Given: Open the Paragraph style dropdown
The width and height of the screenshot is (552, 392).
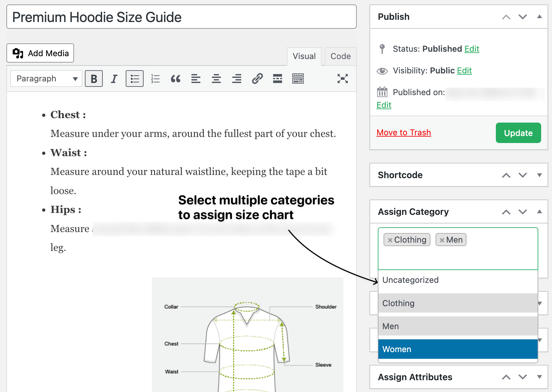Looking at the screenshot, I should click(x=46, y=79).
